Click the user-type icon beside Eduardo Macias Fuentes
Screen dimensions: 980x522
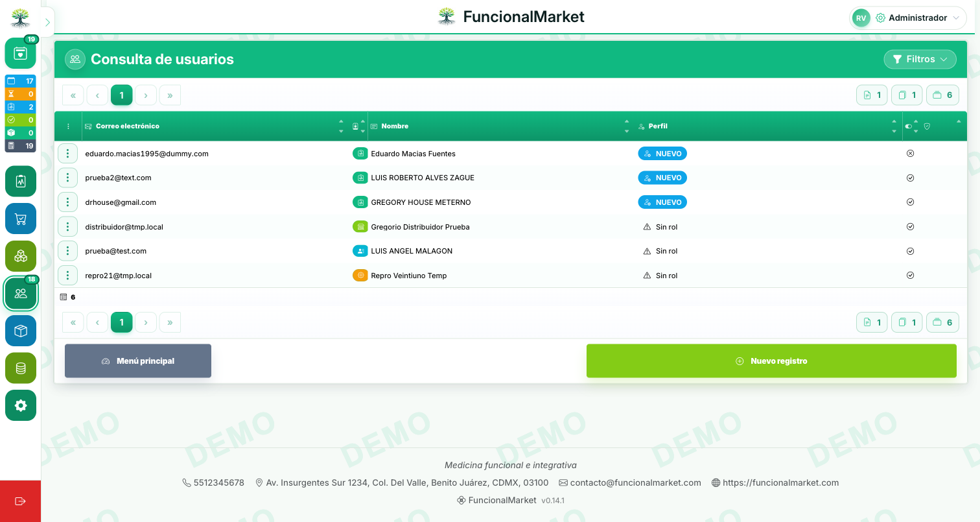(x=360, y=154)
